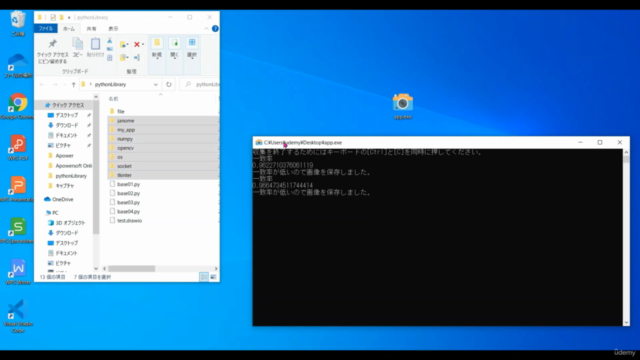Switch to details view icon

pyautogui.click(x=204, y=277)
